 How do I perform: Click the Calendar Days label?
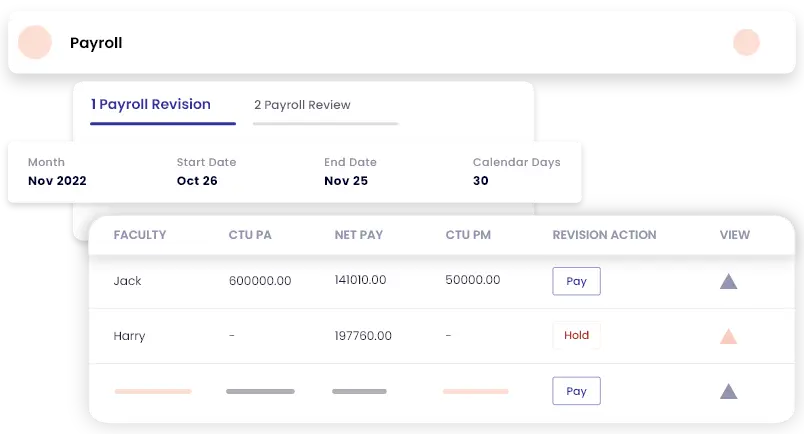pos(516,163)
